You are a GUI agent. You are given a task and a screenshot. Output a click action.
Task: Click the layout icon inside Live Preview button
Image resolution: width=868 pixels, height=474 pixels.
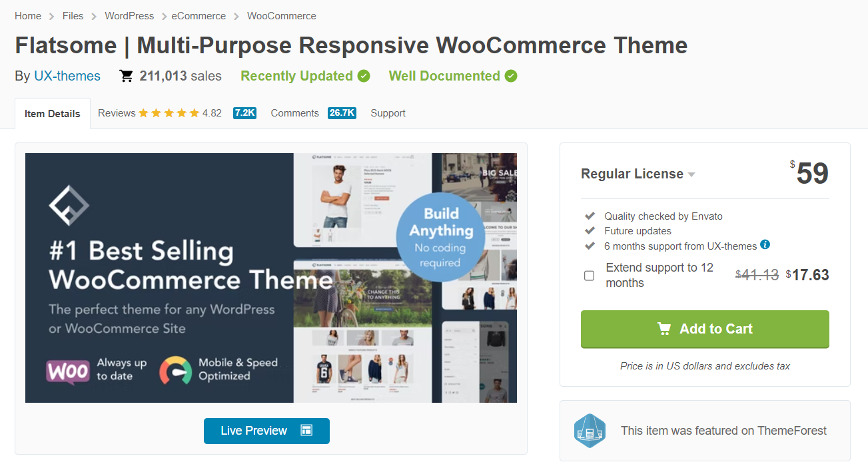pyautogui.click(x=306, y=431)
